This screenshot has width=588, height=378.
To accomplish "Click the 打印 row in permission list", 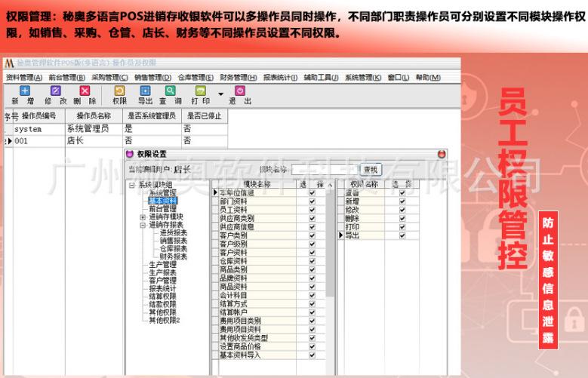I will coord(378,227).
